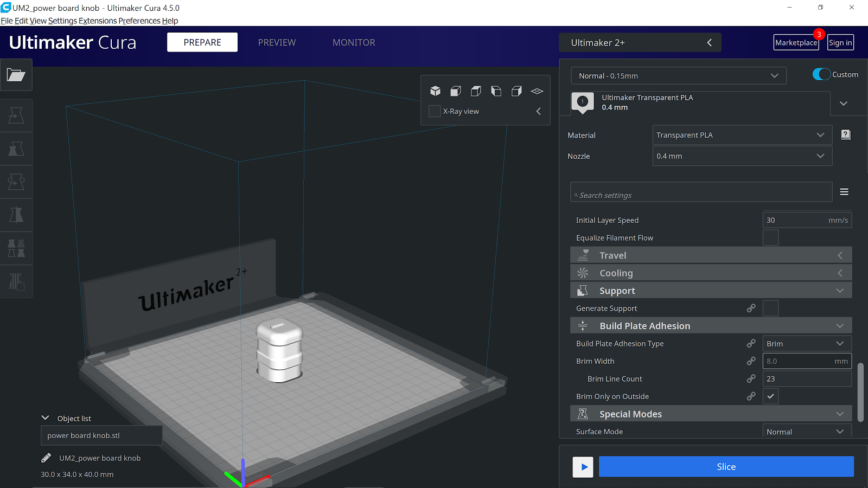The height and width of the screenshot is (488, 868).
Task: Select the Mirror tool in left toolbar
Action: point(16,215)
